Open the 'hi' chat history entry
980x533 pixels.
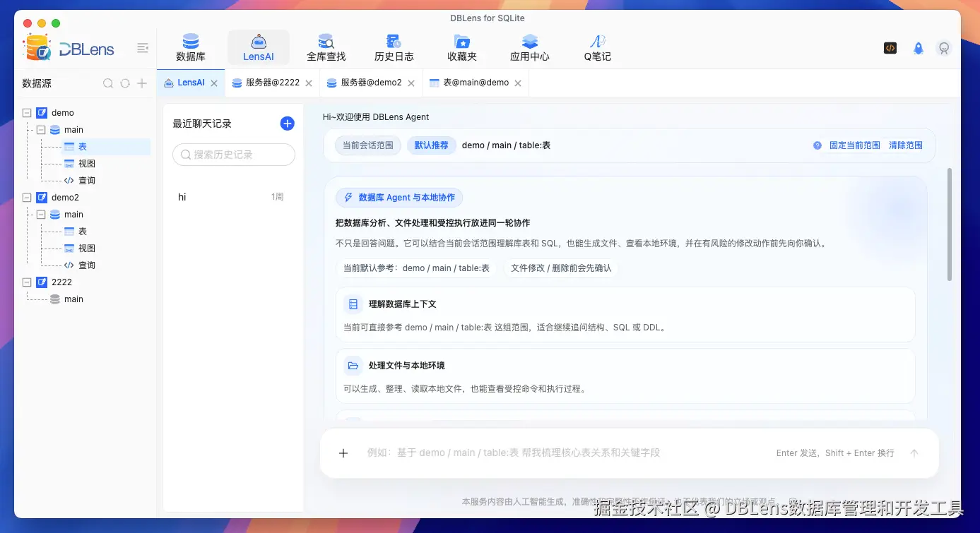pos(232,197)
